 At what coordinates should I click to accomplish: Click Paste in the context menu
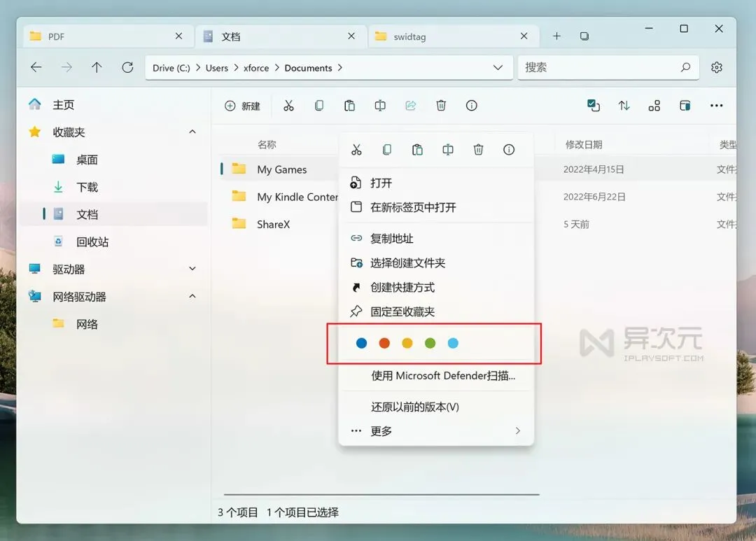pos(417,150)
